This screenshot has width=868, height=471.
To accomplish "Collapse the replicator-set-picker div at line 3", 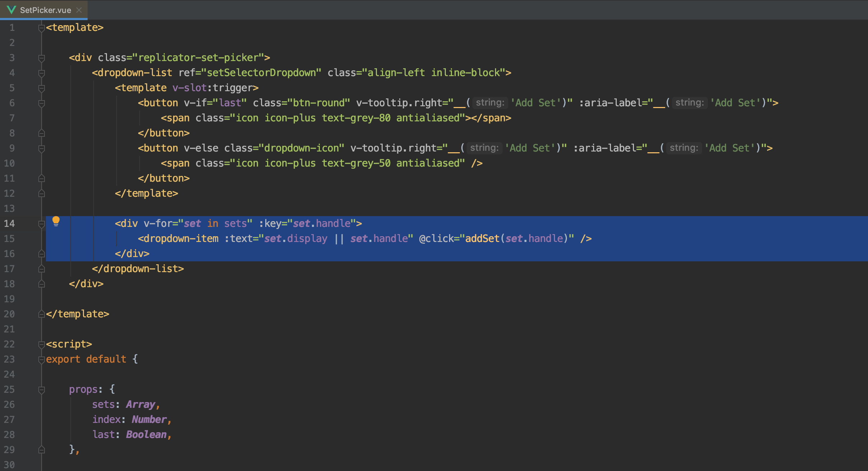I will pyautogui.click(x=41, y=57).
